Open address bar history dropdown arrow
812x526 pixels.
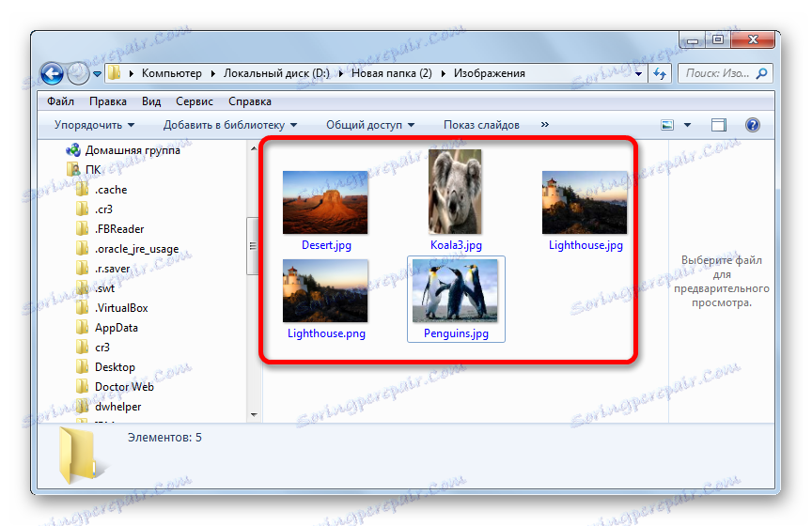638,74
